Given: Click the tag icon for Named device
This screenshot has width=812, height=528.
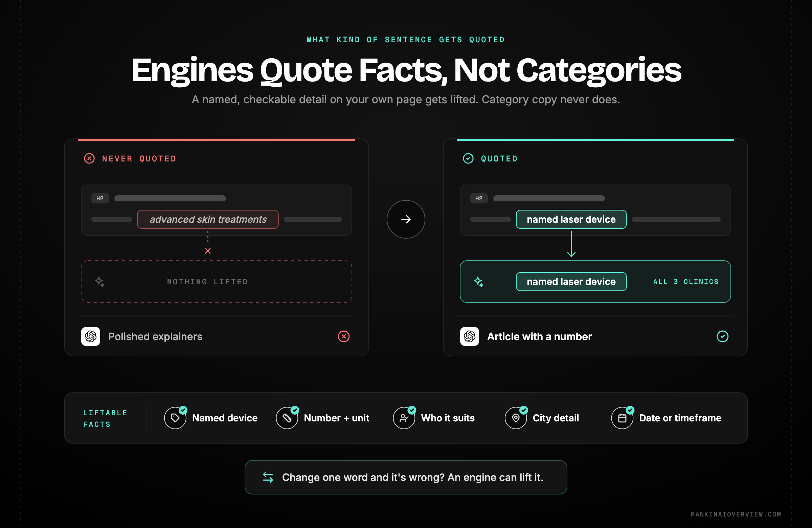Looking at the screenshot, I should (175, 418).
